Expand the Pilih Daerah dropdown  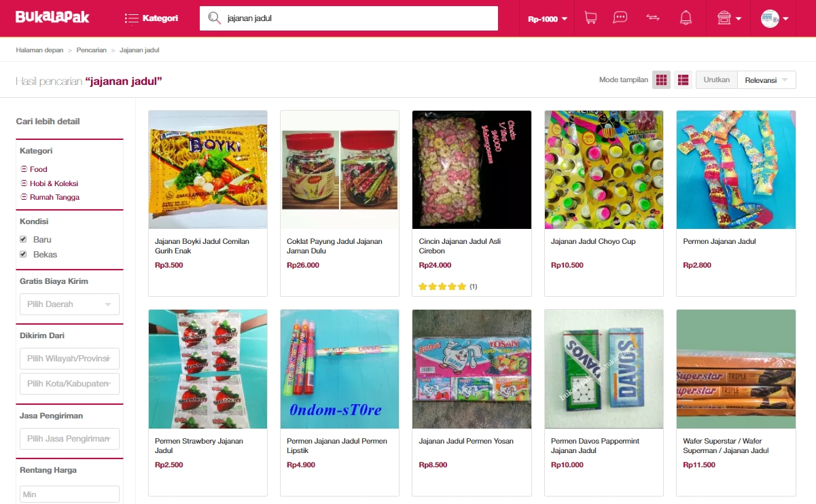(69, 304)
